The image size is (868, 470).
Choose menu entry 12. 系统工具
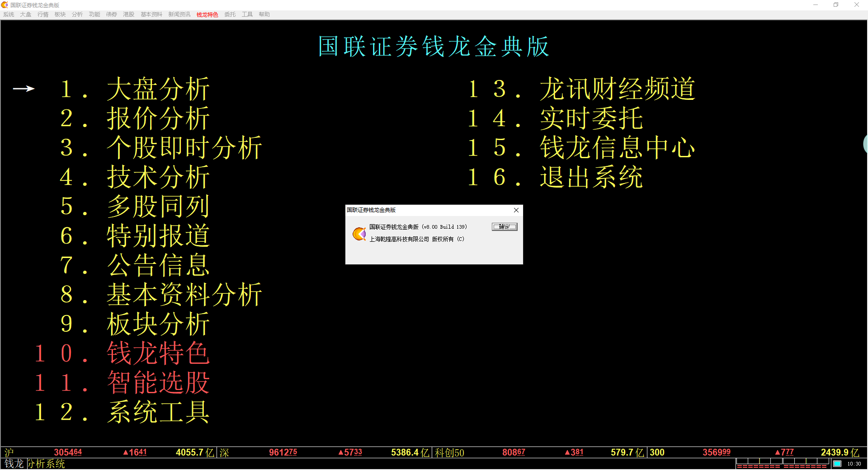pos(122,412)
